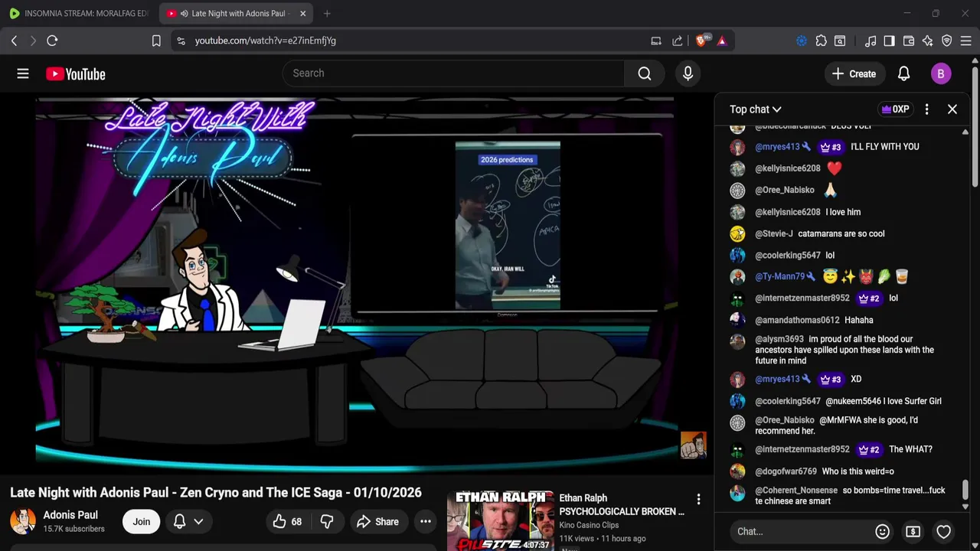This screenshot has height=551, width=980.
Task: Join the Adonis Paul channel membership
Action: 142,521
